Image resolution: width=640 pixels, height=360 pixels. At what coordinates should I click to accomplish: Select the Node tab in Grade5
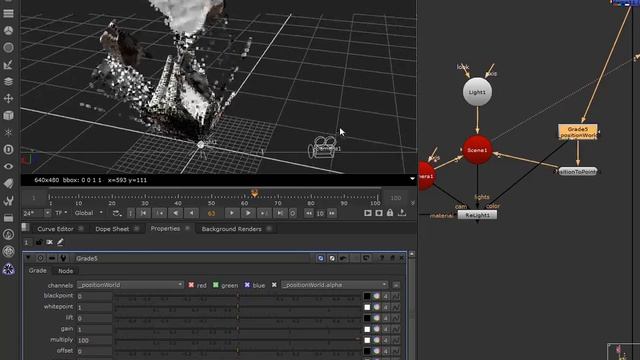(65, 271)
